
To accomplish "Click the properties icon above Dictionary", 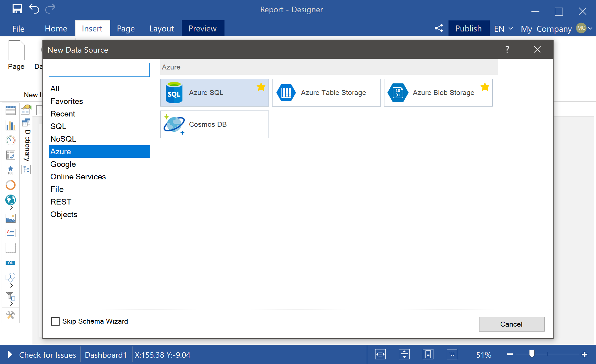I will [26, 109].
